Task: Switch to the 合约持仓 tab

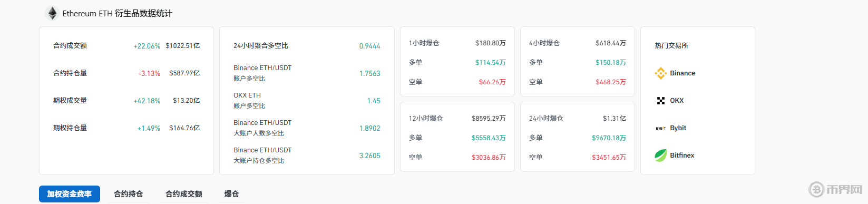Action: click(x=128, y=194)
